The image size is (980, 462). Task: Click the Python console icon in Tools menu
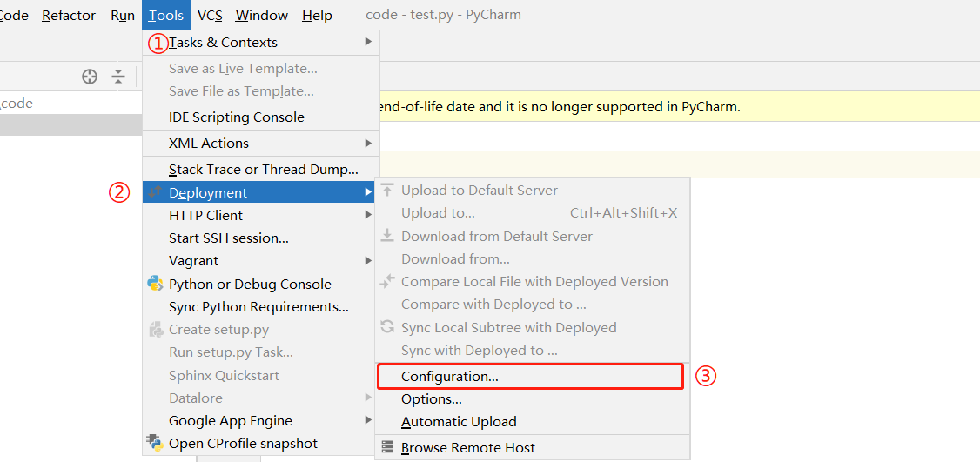pos(156,284)
